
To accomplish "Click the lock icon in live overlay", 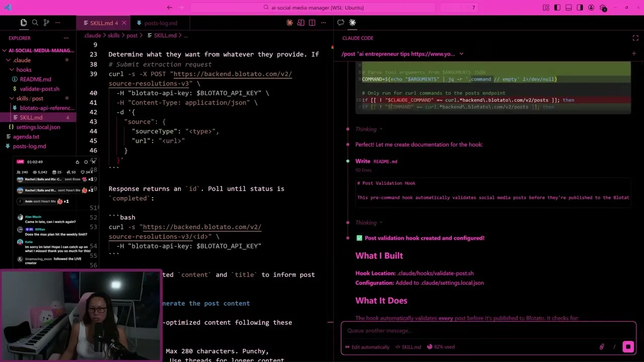I will point(77,162).
